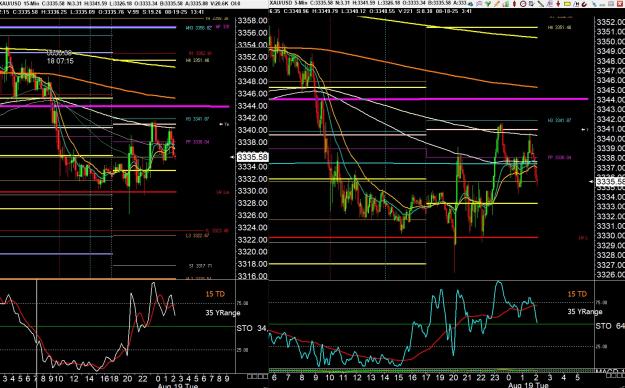Click the dark red candlestick icon
Image resolution: width=625 pixels, height=388 pixels.
point(514,4)
